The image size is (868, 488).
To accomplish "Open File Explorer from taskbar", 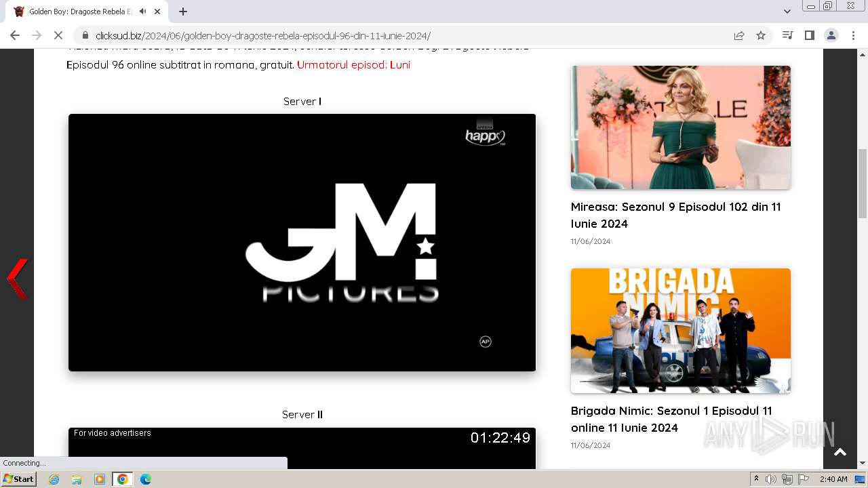I will (77, 479).
